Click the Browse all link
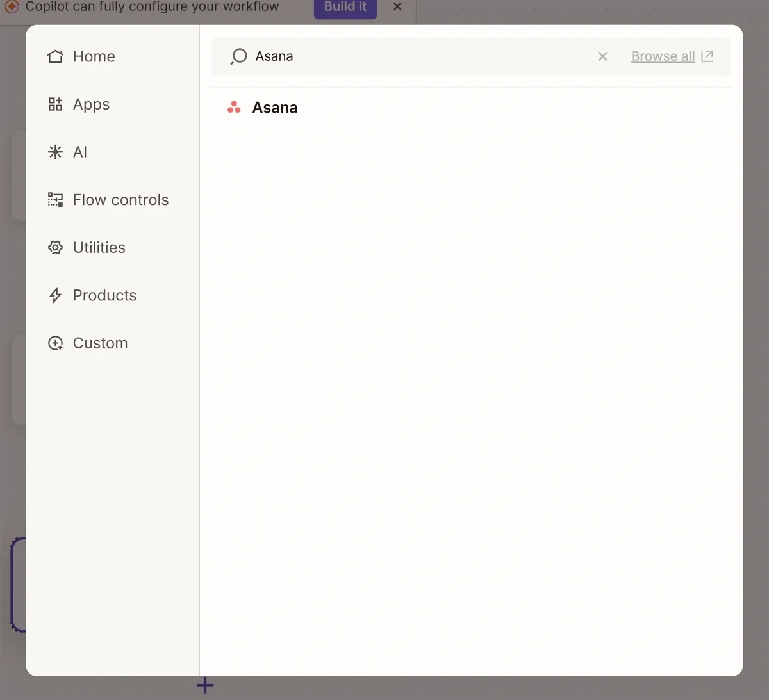 pos(663,56)
